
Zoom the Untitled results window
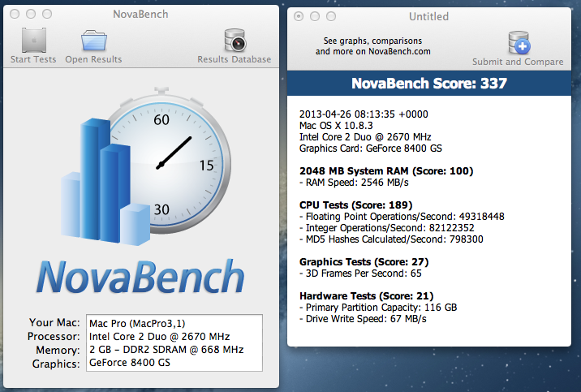(331, 16)
